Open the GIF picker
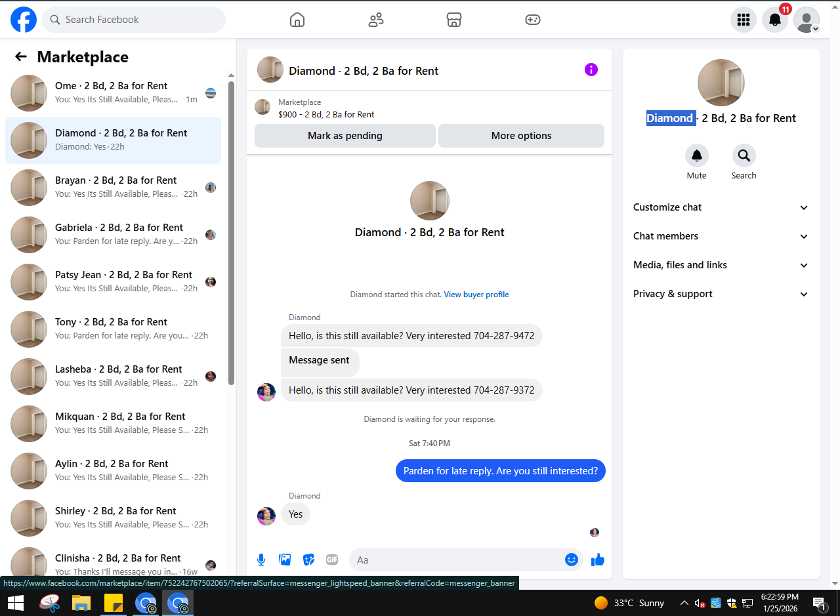The height and width of the screenshot is (616, 840). tap(332, 560)
